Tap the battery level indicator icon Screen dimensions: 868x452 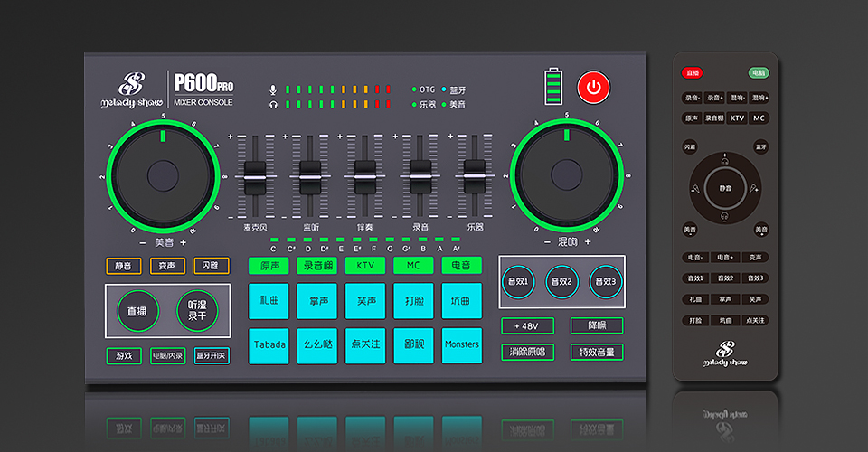[553, 86]
